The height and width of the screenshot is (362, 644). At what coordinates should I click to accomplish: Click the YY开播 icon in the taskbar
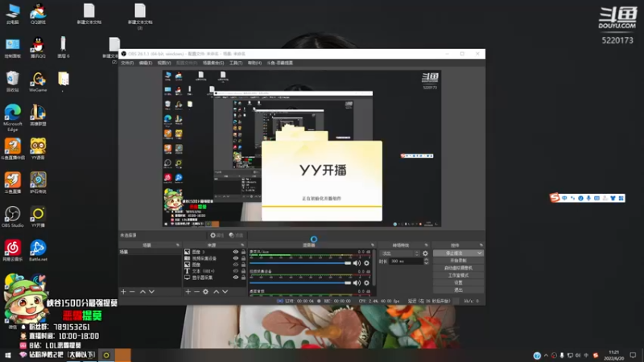[106, 355]
